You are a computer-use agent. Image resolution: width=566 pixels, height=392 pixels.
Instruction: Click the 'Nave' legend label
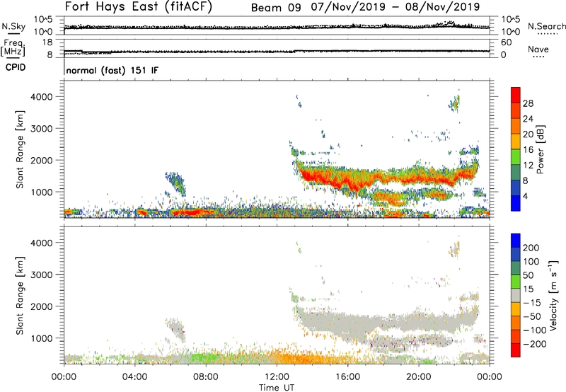click(x=538, y=50)
